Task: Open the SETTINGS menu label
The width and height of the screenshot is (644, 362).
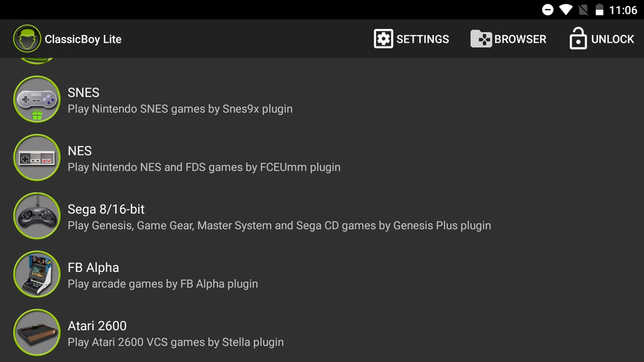Action: [422, 39]
